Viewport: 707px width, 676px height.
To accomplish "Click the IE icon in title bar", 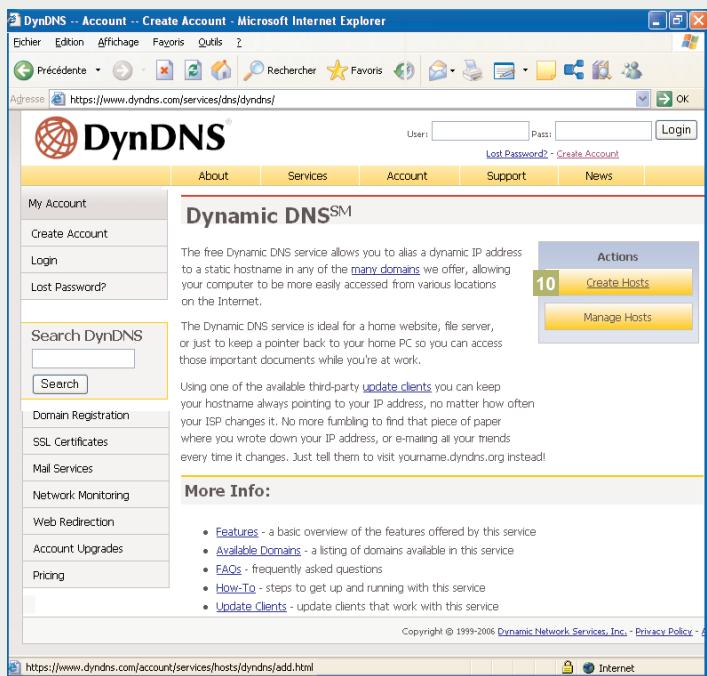I will click(14, 20).
